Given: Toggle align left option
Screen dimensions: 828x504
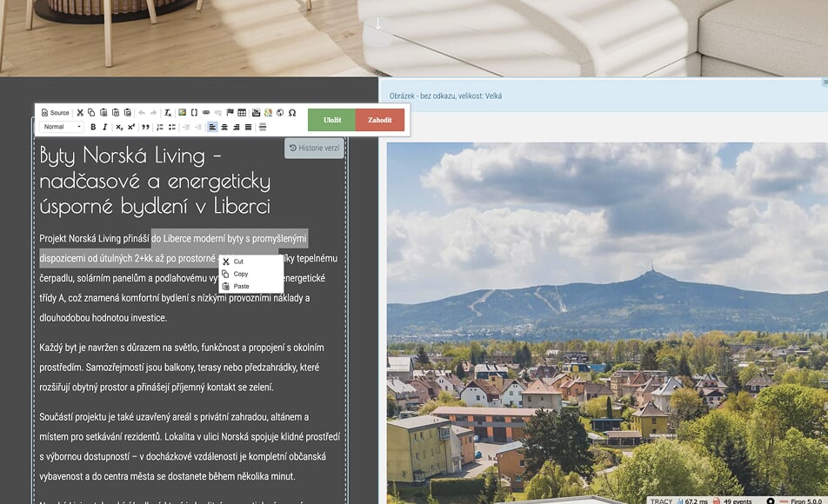Looking at the screenshot, I should click(212, 127).
